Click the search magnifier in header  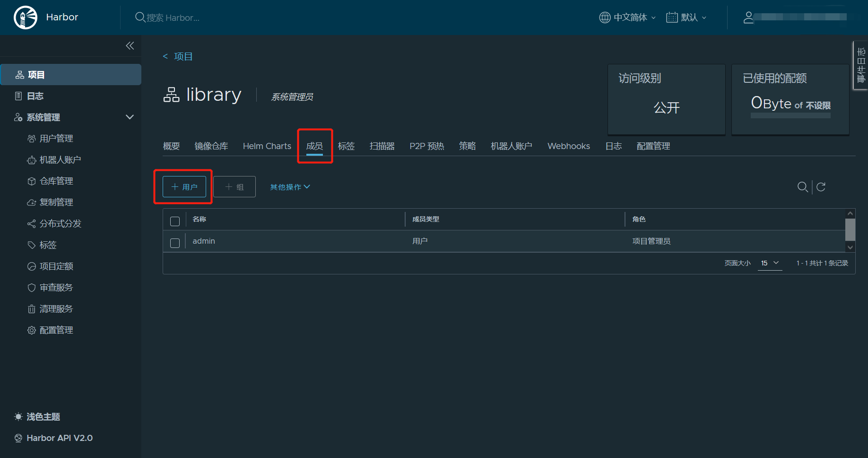[140, 18]
